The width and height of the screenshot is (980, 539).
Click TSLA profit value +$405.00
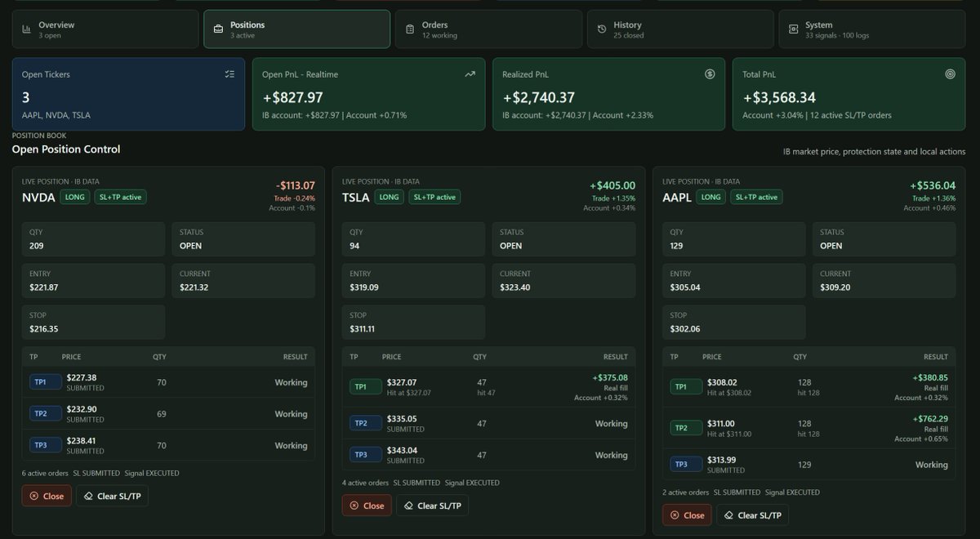612,185
